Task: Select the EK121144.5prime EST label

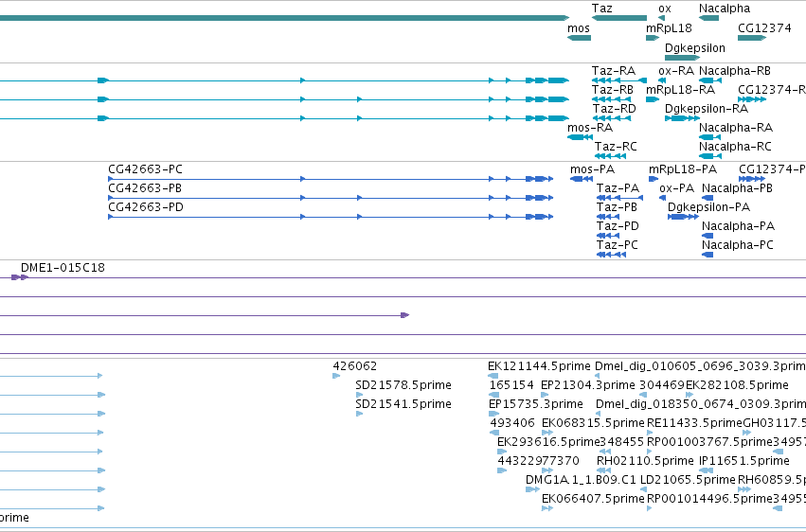Action: (x=539, y=366)
